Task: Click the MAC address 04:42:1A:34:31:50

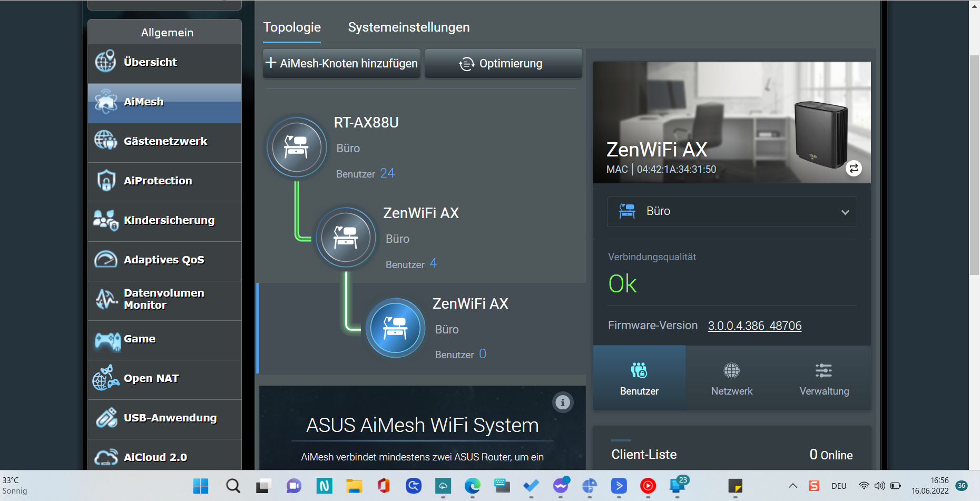Action: 677,169
